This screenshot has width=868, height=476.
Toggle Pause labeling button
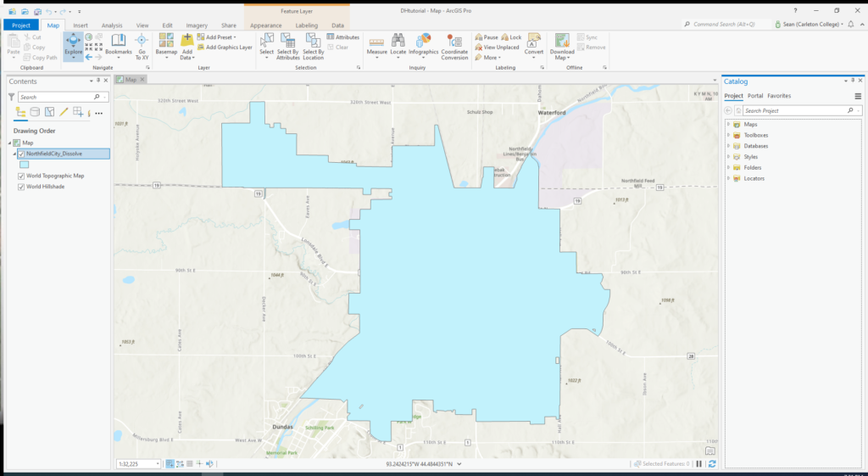[x=487, y=37]
